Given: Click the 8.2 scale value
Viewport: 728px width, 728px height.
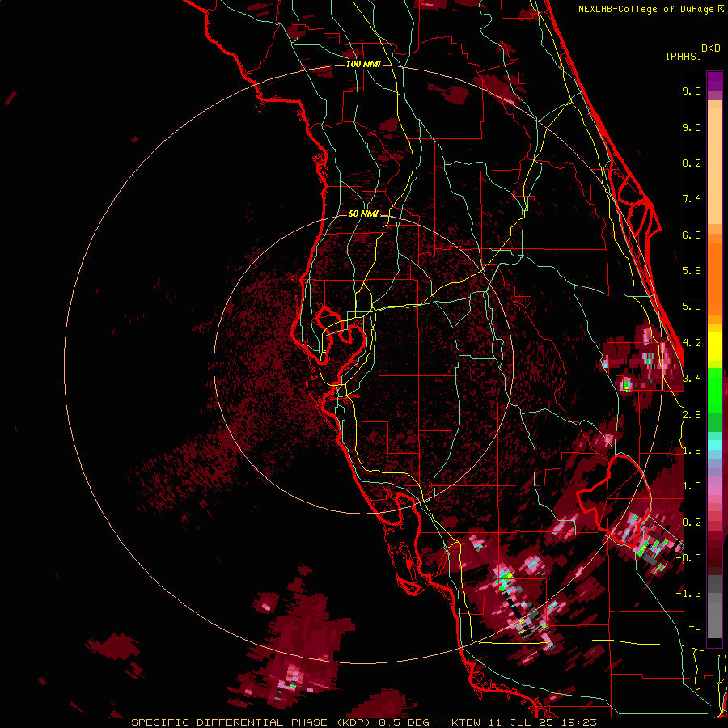Looking at the screenshot, I should tap(692, 163).
